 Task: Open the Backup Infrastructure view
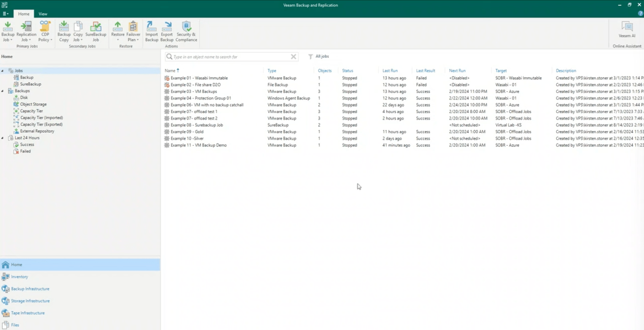click(30, 289)
